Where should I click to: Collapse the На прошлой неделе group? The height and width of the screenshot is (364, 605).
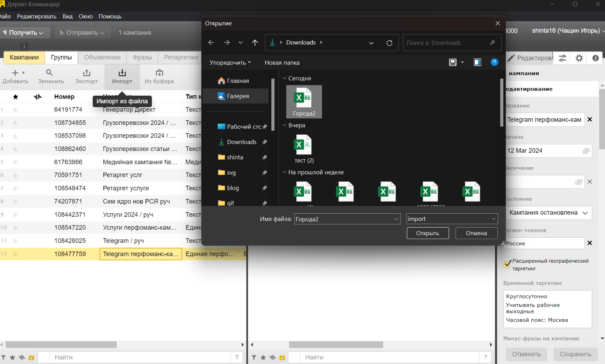(285, 172)
